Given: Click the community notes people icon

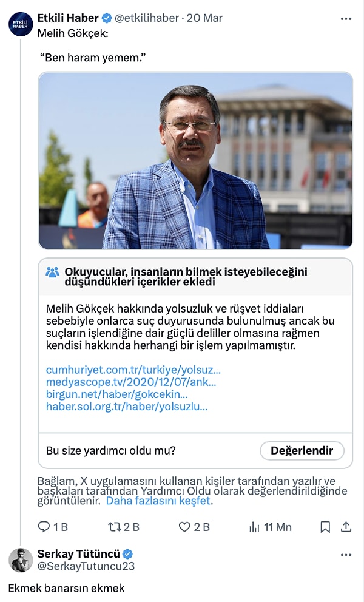Looking at the screenshot, I should 52,272.
